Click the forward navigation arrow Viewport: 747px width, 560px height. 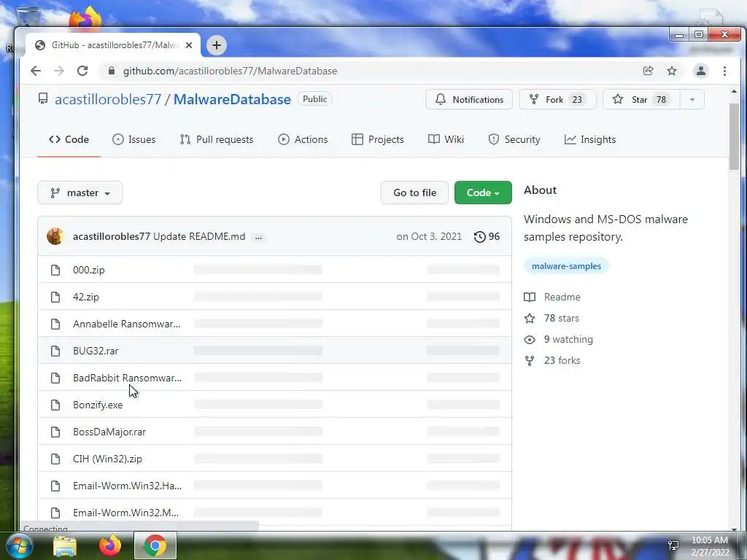(x=58, y=71)
